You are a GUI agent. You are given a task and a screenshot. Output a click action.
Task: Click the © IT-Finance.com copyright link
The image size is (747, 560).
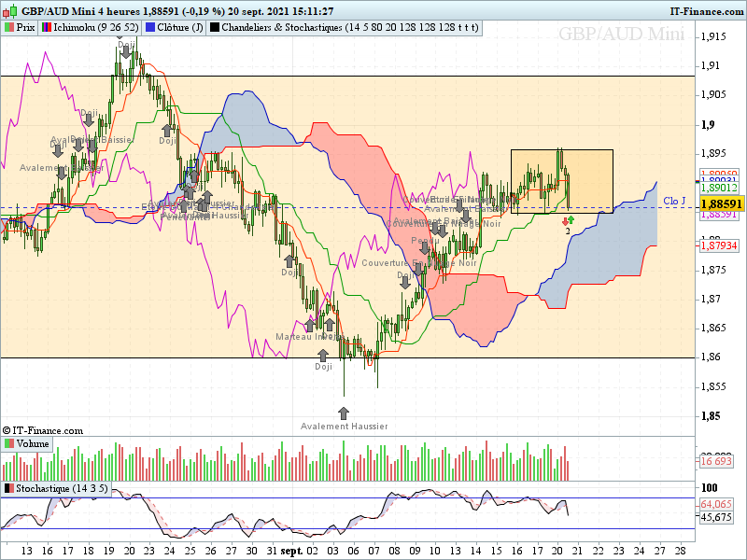tap(42, 430)
